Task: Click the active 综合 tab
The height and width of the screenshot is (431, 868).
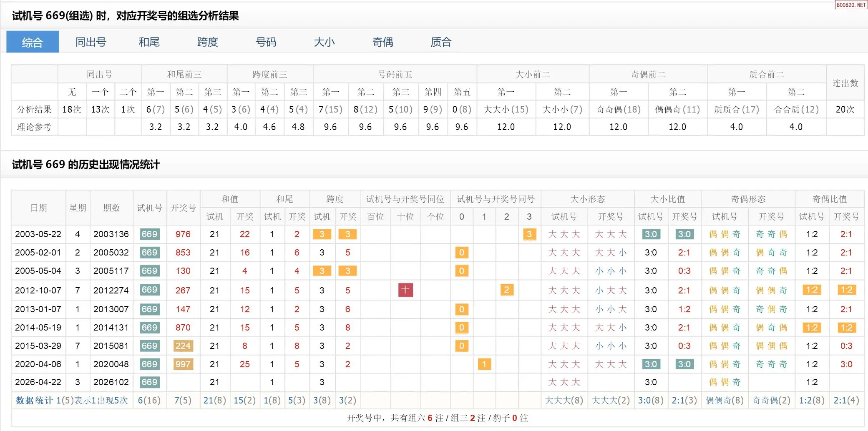Action: pyautogui.click(x=33, y=42)
